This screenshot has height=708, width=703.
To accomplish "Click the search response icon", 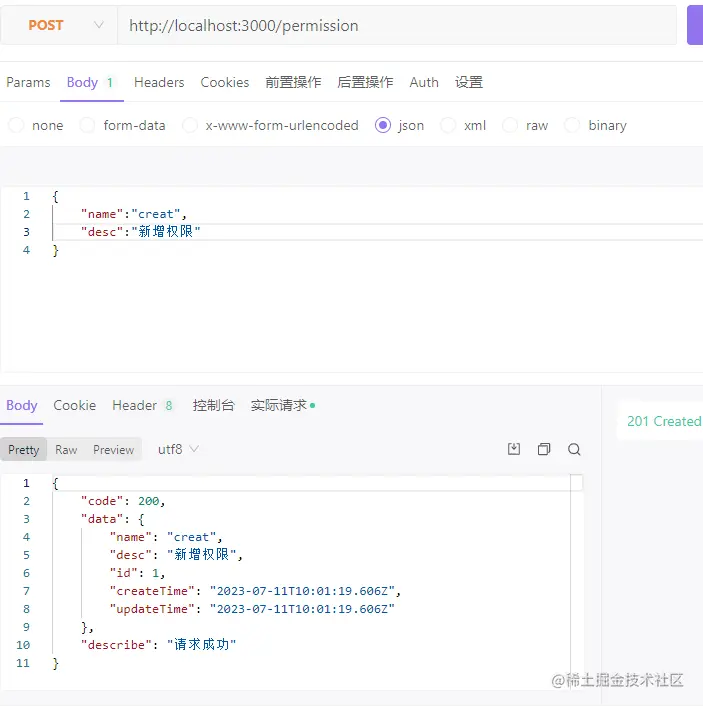I will pos(574,449).
